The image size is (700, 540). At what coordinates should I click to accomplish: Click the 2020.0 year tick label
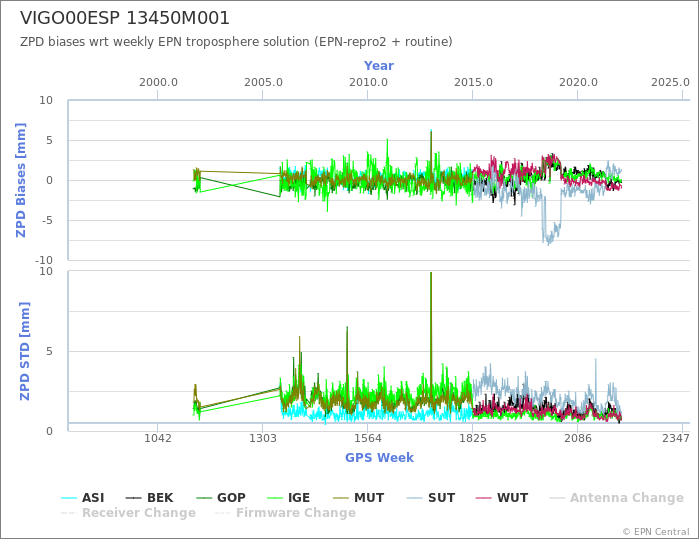tap(578, 83)
